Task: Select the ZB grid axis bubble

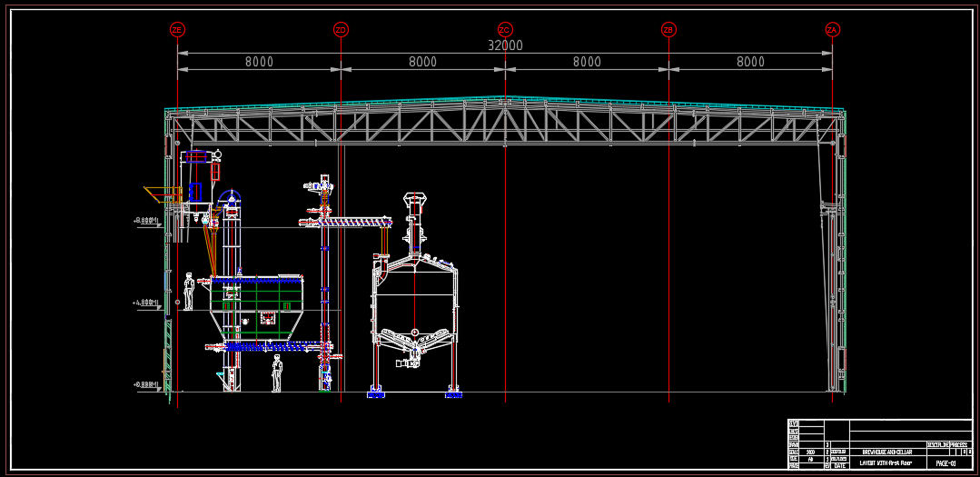Action: [x=668, y=29]
